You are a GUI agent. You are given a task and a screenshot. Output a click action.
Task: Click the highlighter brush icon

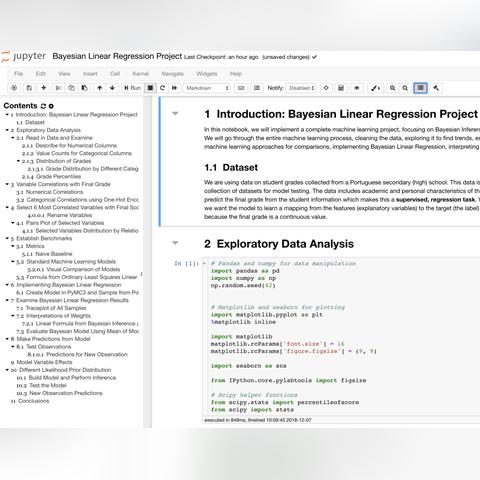(375, 88)
